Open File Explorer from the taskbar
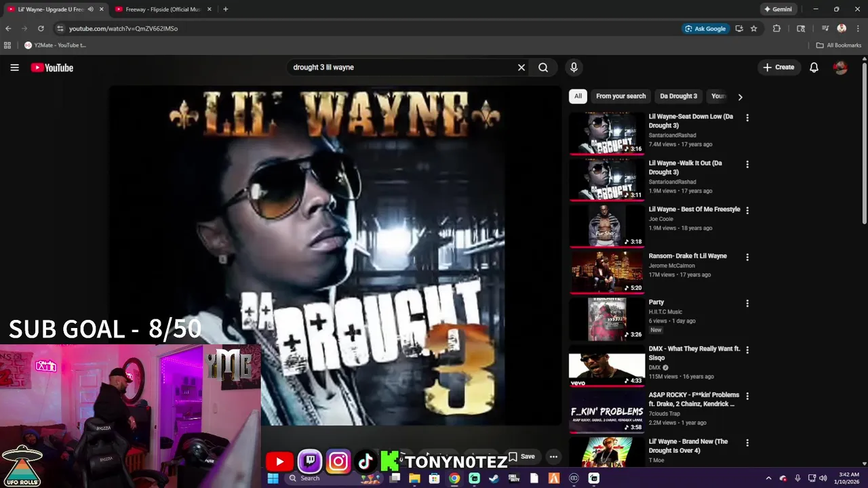This screenshot has height=488, width=868. 414,479
